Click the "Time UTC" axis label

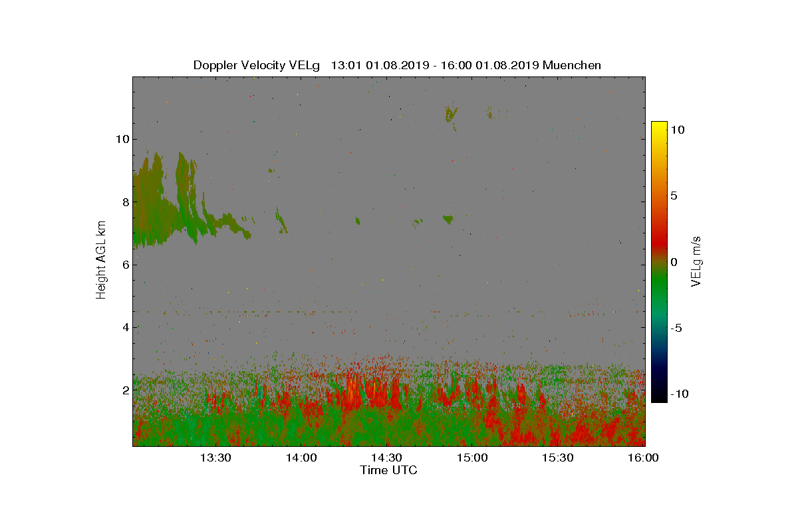pos(388,470)
